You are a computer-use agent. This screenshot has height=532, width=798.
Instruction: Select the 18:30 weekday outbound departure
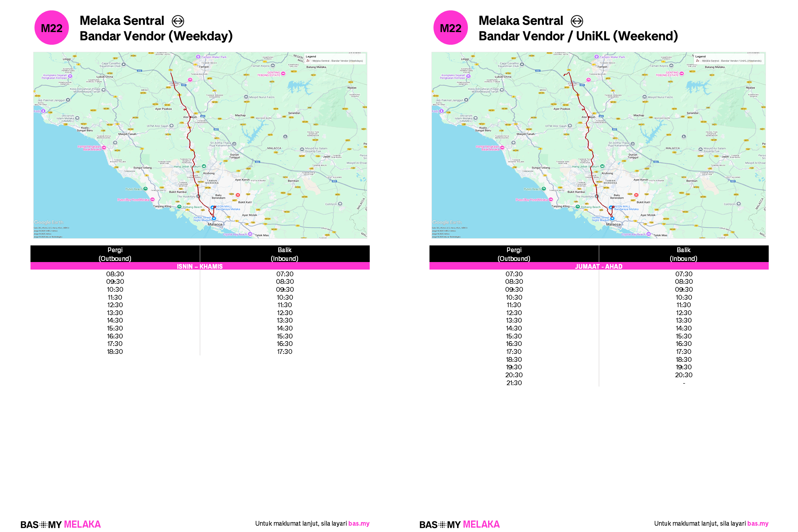click(x=115, y=351)
